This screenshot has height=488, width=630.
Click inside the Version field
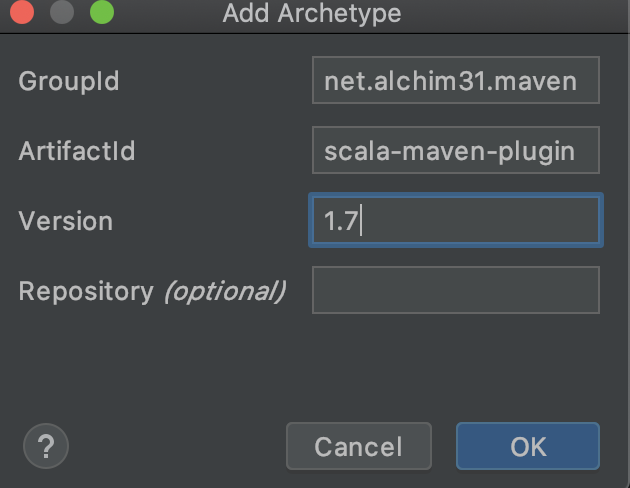[x=456, y=220]
